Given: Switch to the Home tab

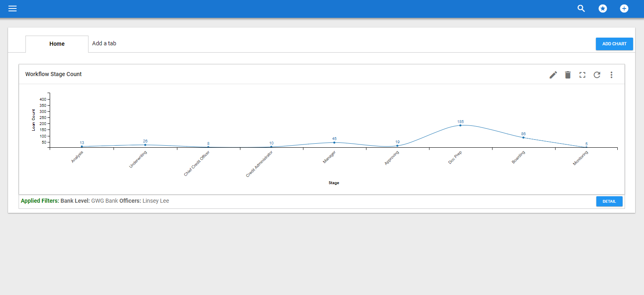Looking at the screenshot, I should click(57, 44).
